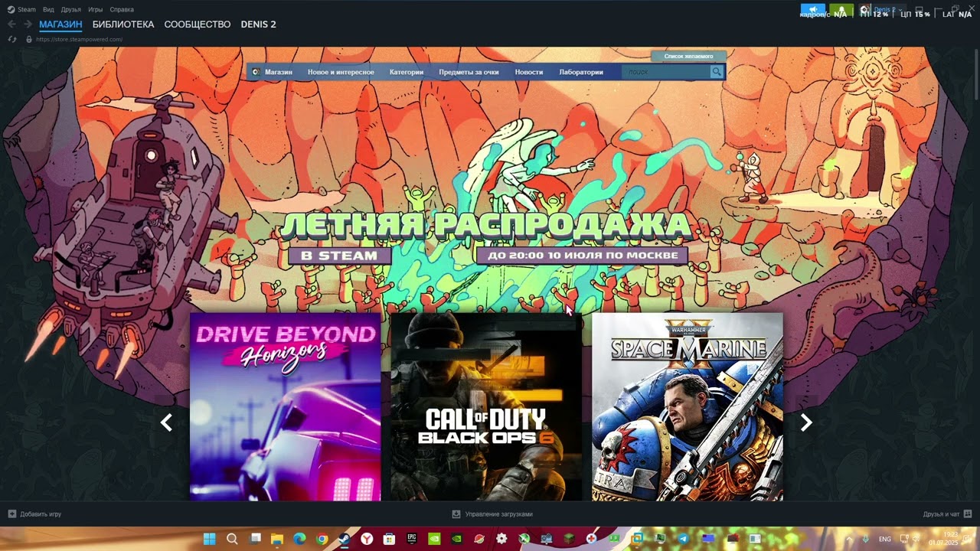Open the Call of Duty Black Ops 6 card
This screenshot has width=980, height=551.
pyautogui.click(x=486, y=406)
